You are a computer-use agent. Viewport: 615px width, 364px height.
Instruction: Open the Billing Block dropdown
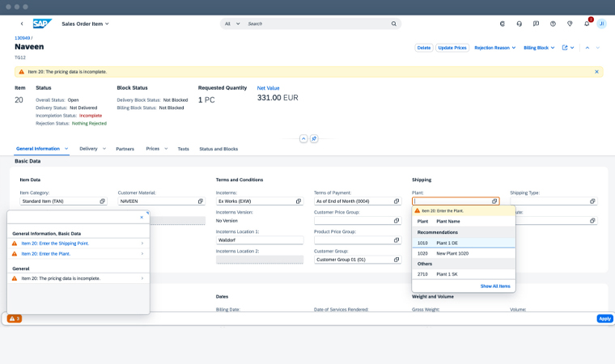tap(539, 48)
